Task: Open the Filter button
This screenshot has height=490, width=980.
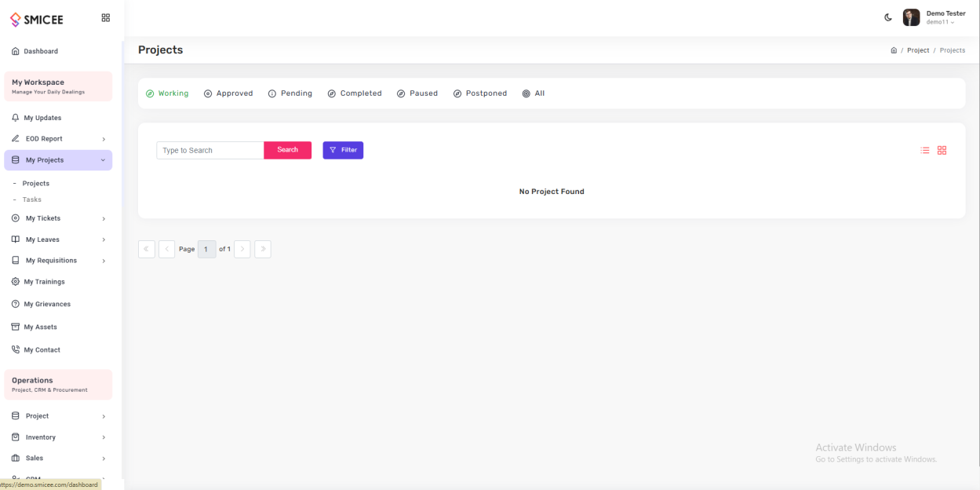Action: [x=343, y=150]
